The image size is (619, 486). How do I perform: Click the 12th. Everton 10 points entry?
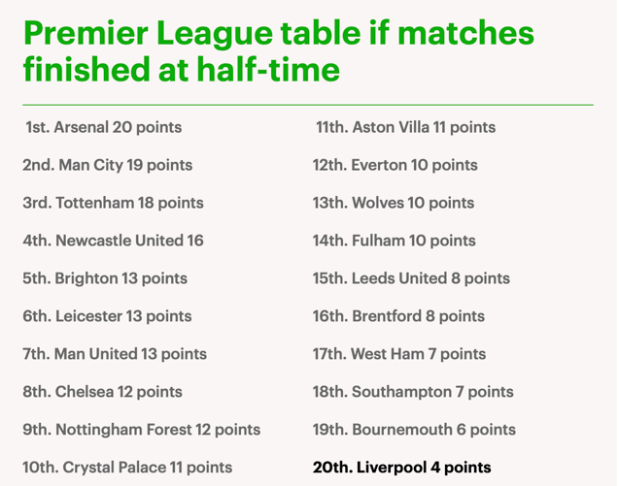pyautogui.click(x=396, y=165)
